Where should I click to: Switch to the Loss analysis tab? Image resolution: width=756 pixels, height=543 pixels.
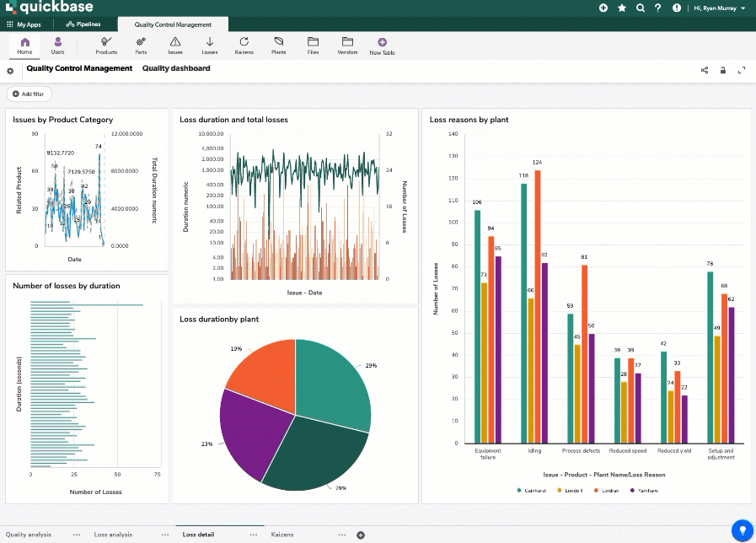[x=113, y=535]
